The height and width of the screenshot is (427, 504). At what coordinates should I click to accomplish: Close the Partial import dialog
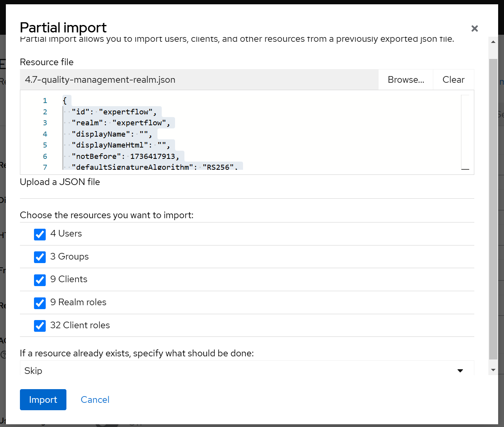pos(474,28)
